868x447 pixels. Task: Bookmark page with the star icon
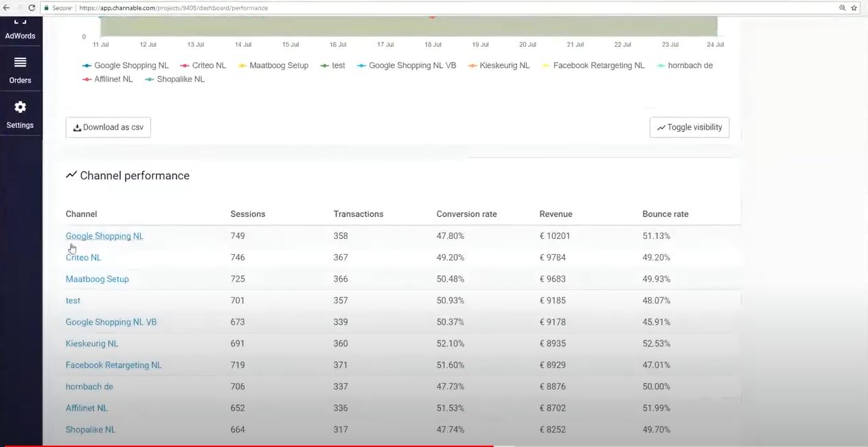[854, 8]
